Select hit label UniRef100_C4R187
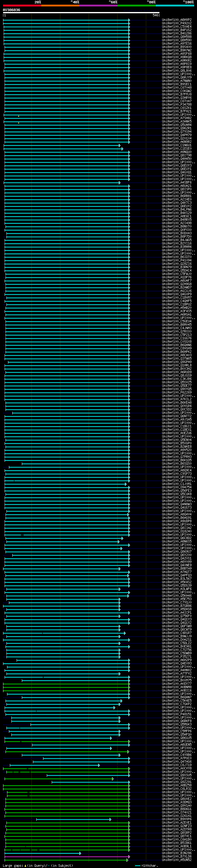Screen dimensions: 197x868 pyautogui.click(x=177, y=633)
